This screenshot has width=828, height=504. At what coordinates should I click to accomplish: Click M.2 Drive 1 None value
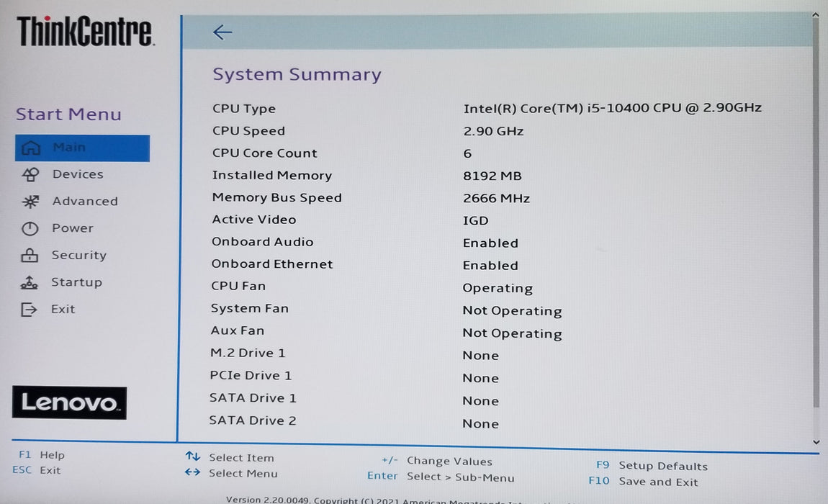[x=480, y=356]
